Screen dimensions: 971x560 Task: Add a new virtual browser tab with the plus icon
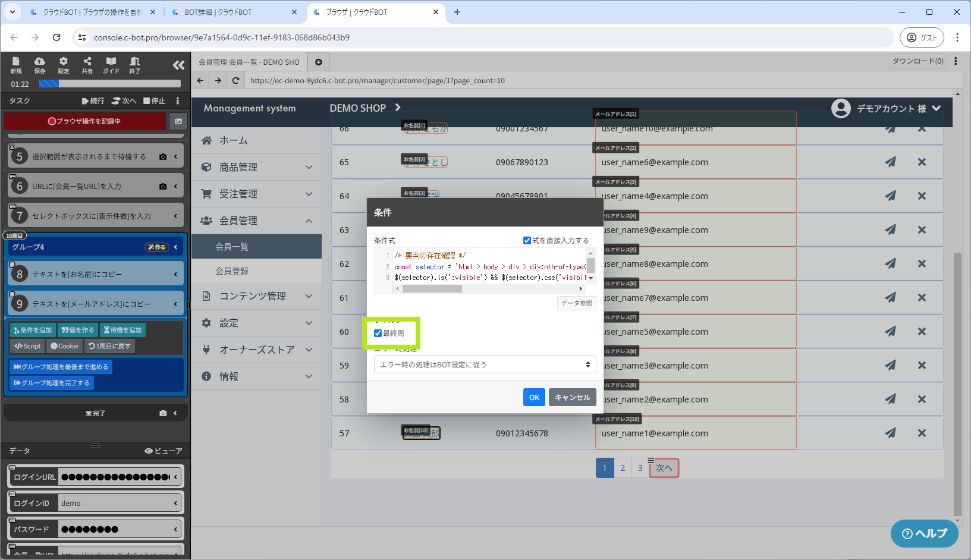click(319, 62)
